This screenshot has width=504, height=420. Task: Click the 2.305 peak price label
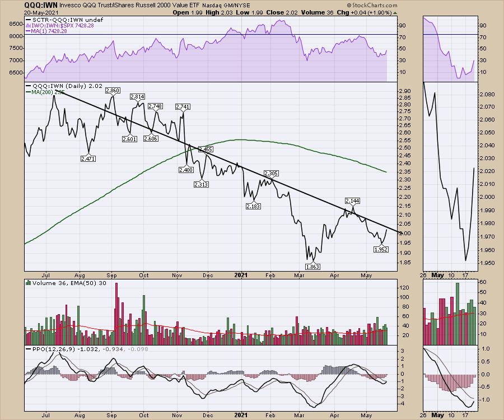[271, 174]
